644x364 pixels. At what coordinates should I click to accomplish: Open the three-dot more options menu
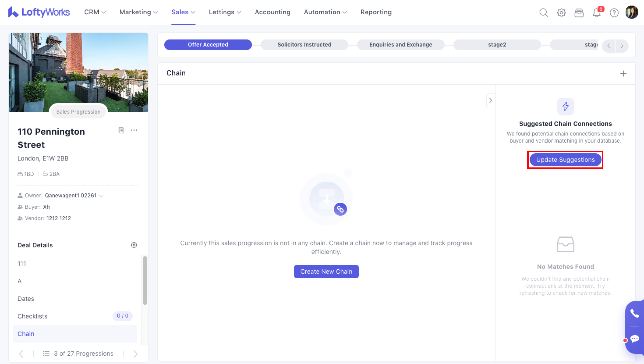pyautogui.click(x=134, y=130)
